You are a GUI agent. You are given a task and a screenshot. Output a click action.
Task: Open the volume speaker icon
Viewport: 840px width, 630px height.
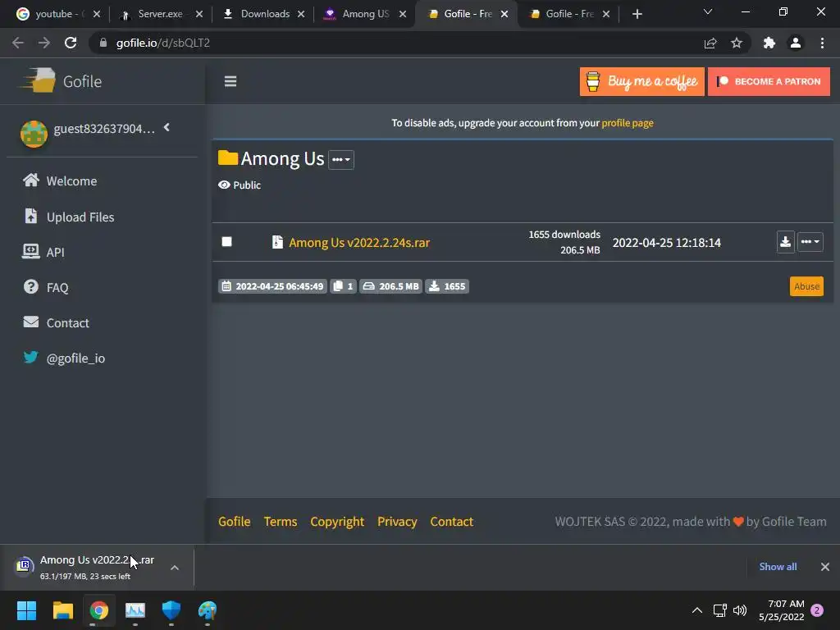[x=740, y=610]
